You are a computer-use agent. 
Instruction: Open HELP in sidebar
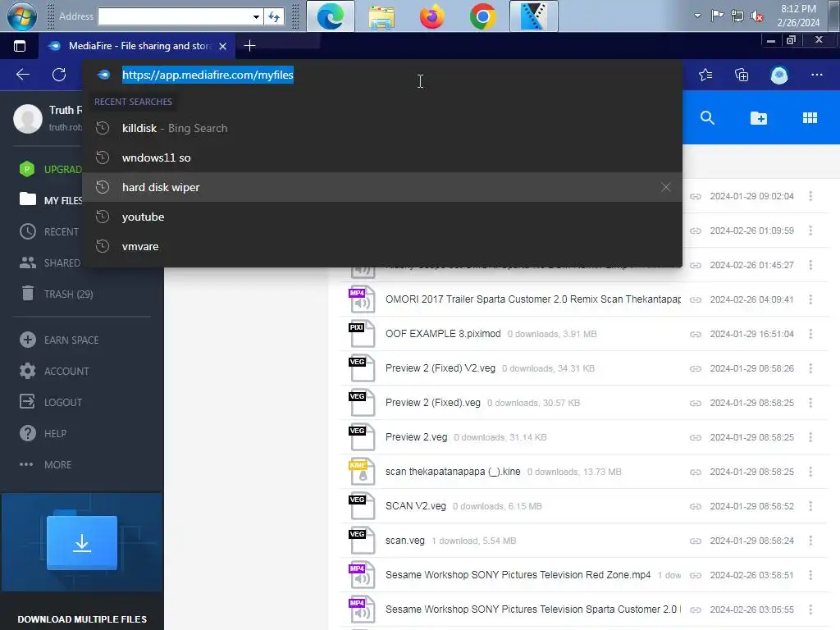coord(43,433)
